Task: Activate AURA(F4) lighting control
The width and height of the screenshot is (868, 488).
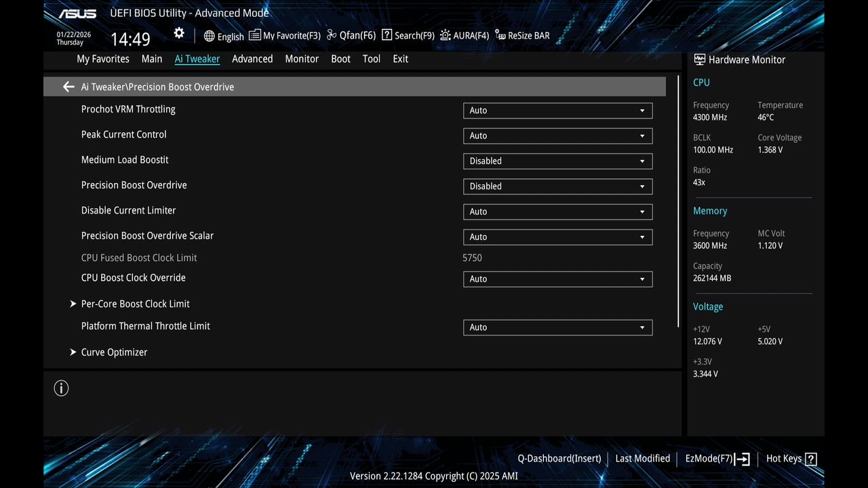Action: click(465, 35)
